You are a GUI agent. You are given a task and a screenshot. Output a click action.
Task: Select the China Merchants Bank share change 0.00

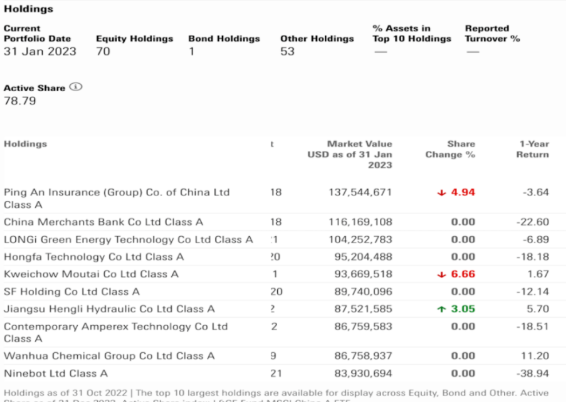click(463, 222)
